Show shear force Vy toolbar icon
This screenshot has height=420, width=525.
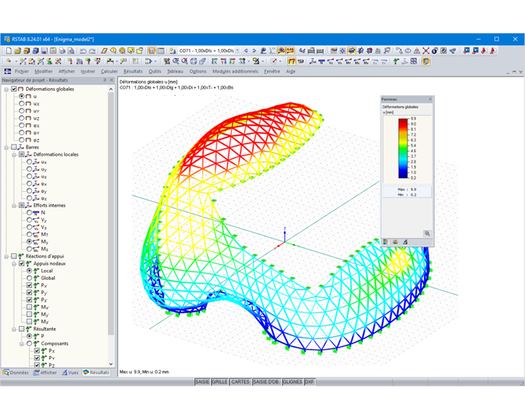(331, 61)
